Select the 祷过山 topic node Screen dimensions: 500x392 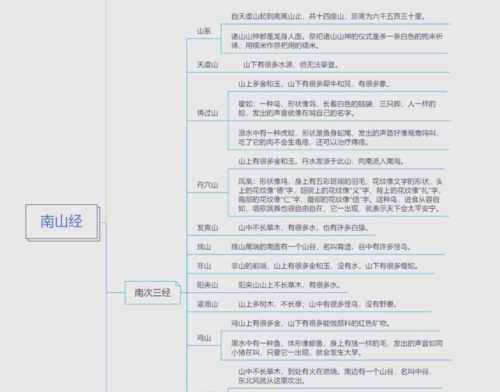click(x=207, y=113)
